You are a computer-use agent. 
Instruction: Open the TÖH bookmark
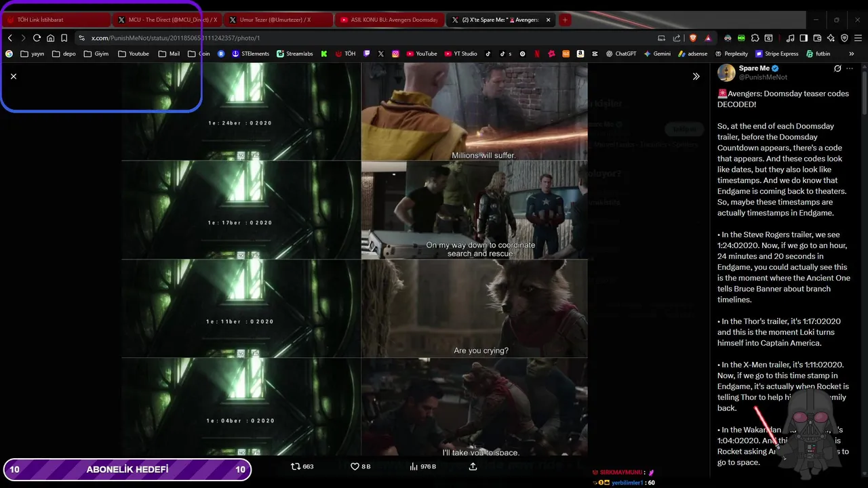[x=345, y=54]
